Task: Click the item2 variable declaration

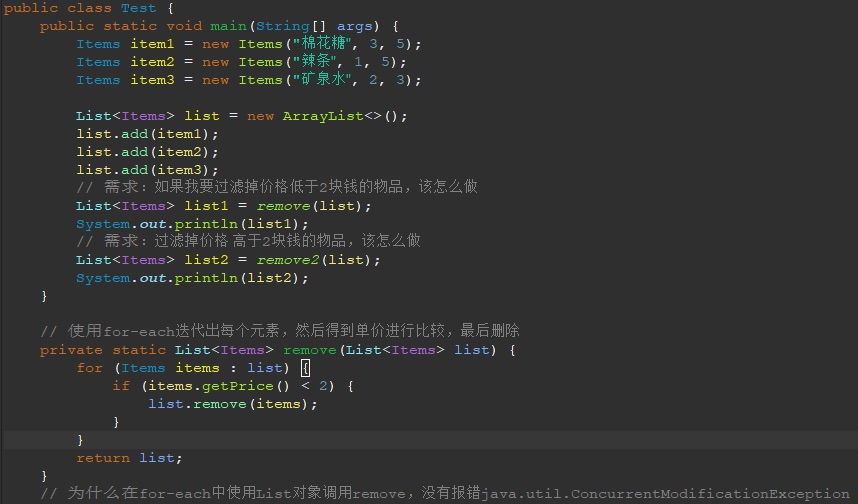Action: coord(152,62)
